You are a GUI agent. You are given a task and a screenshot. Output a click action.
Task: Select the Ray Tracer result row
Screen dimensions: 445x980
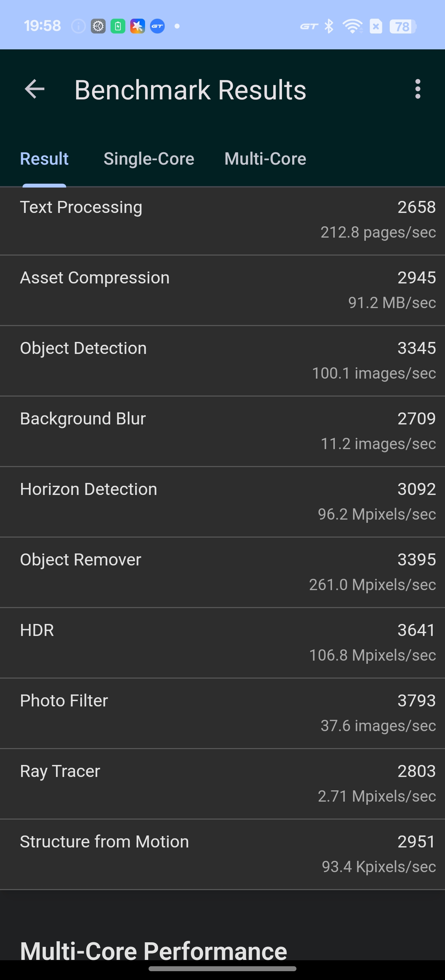point(222,784)
